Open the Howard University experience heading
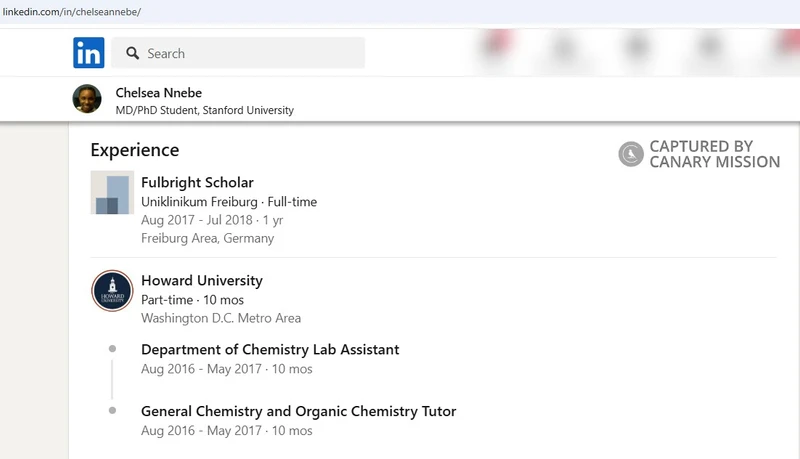The height and width of the screenshot is (459, 800). 202,280
